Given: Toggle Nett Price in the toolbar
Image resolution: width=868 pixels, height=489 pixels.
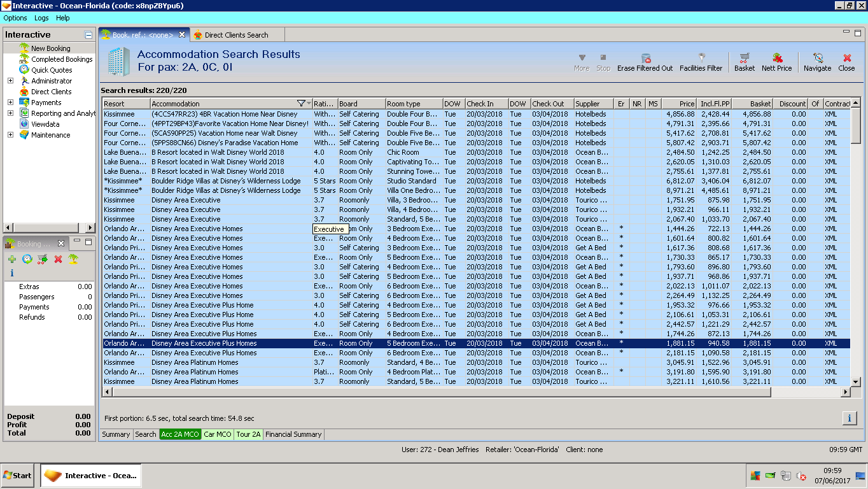Looking at the screenshot, I should point(776,58).
